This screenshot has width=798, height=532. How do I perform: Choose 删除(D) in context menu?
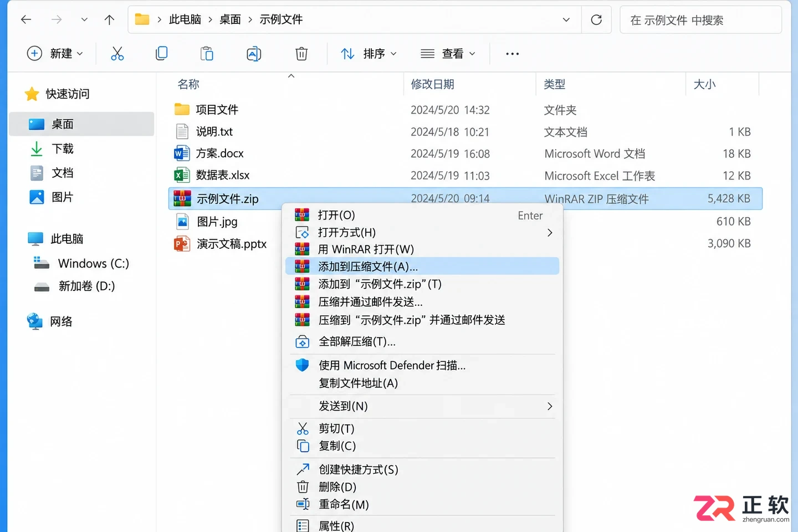coord(422,487)
